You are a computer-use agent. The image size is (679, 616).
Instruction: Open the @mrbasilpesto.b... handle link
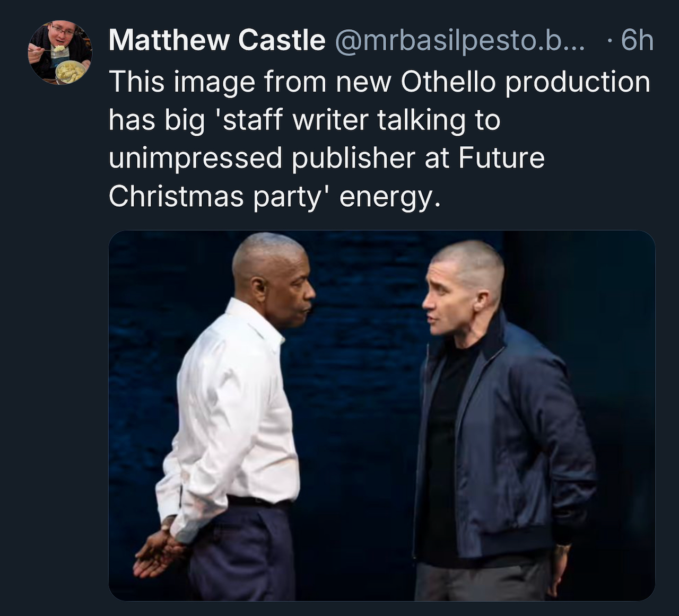pyautogui.click(x=459, y=41)
